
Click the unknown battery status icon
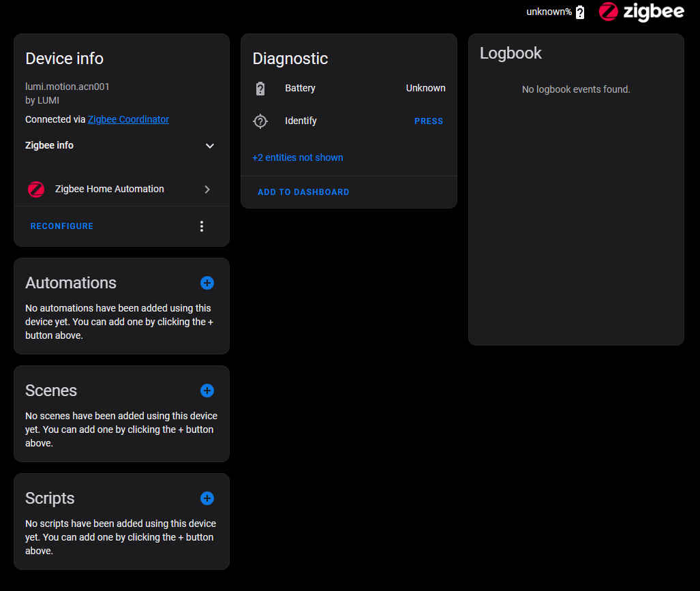click(x=580, y=12)
